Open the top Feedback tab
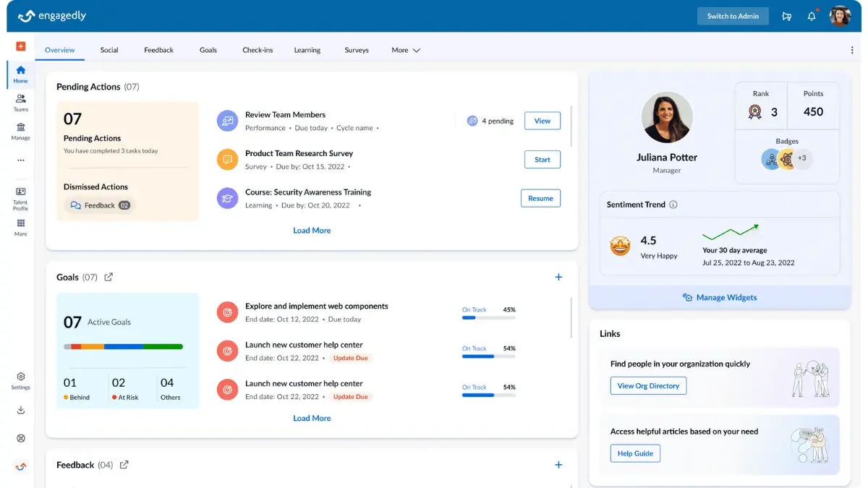The width and height of the screenshot is (868, 488). 158,50
